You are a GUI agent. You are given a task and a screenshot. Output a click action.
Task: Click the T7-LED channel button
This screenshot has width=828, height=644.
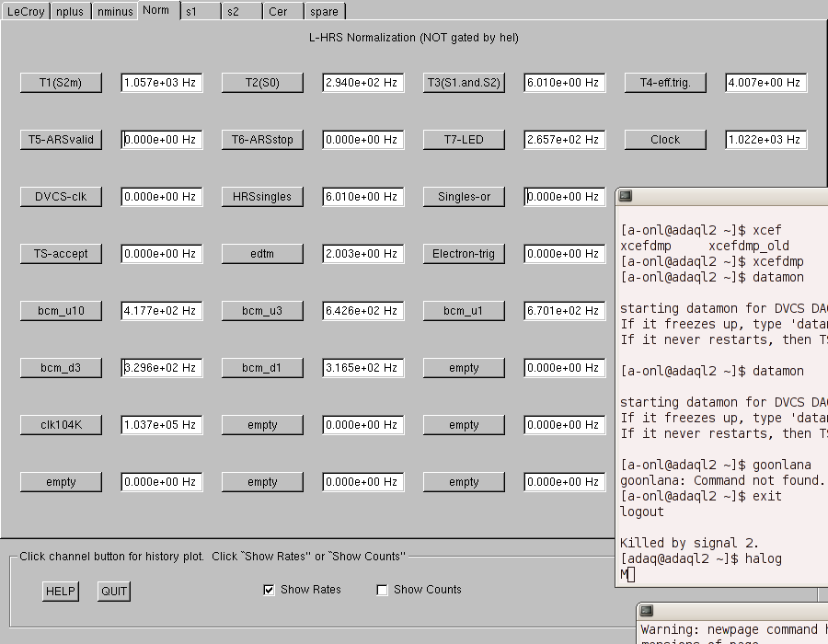[x=464, y=140]
